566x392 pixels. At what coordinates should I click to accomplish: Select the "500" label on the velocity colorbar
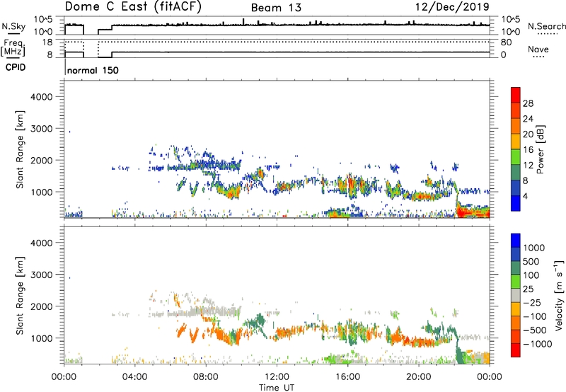tap(531, 261)
